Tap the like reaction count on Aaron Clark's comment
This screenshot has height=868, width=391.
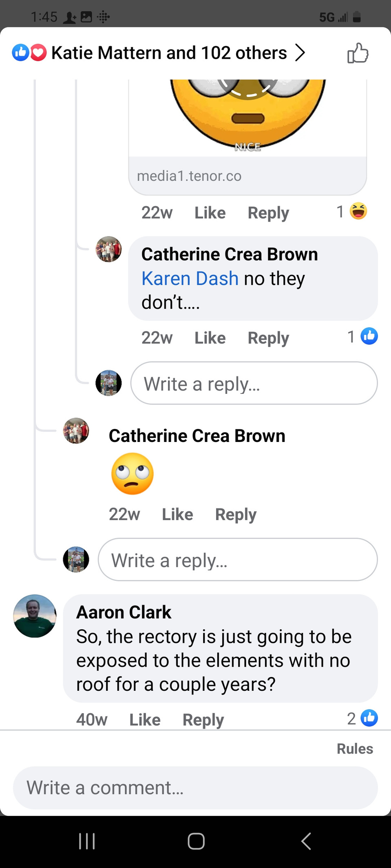362,719
